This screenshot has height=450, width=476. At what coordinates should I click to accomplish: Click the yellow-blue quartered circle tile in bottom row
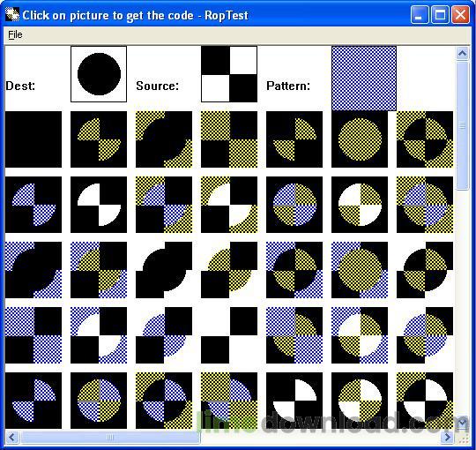pos(99,401)
